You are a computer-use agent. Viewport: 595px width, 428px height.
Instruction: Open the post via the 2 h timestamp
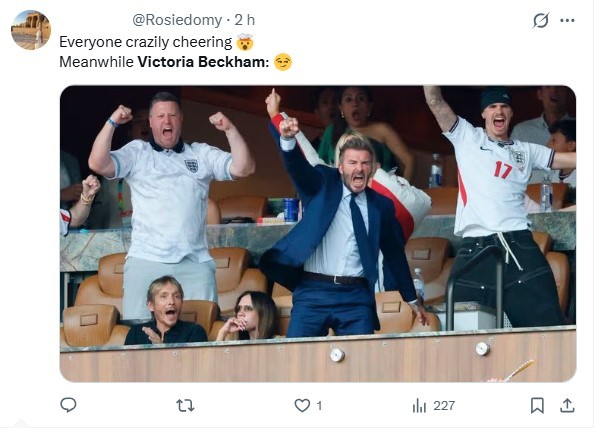pos(244,20)
